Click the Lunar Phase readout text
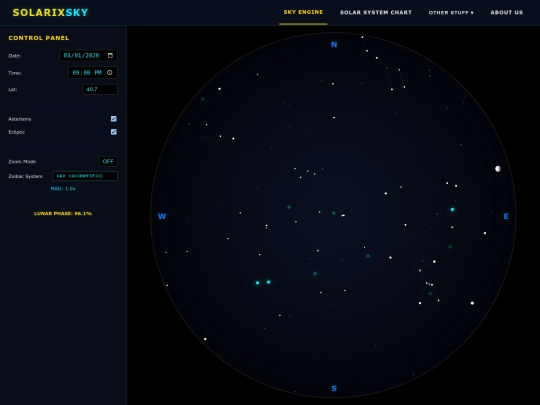 click(x=63, y=214)
